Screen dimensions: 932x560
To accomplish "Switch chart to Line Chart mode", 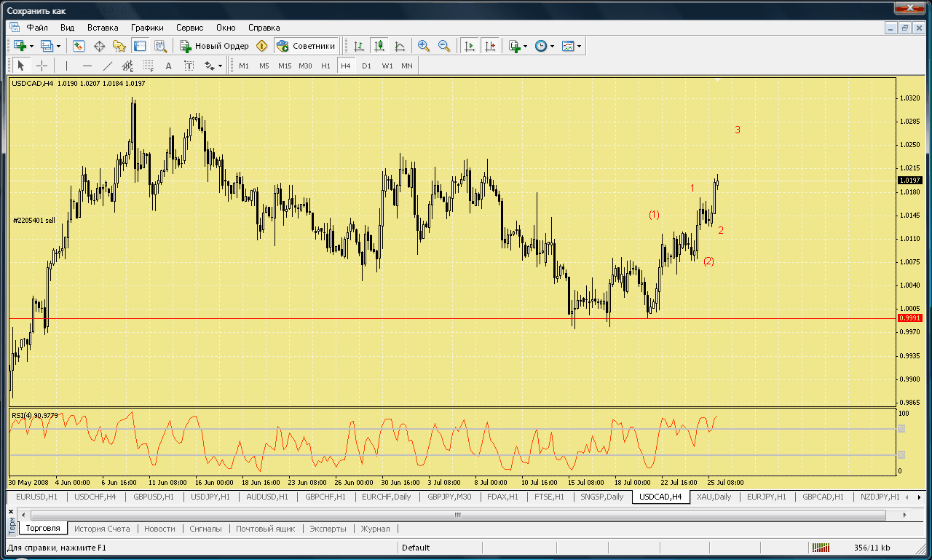I will click(399, 46).
